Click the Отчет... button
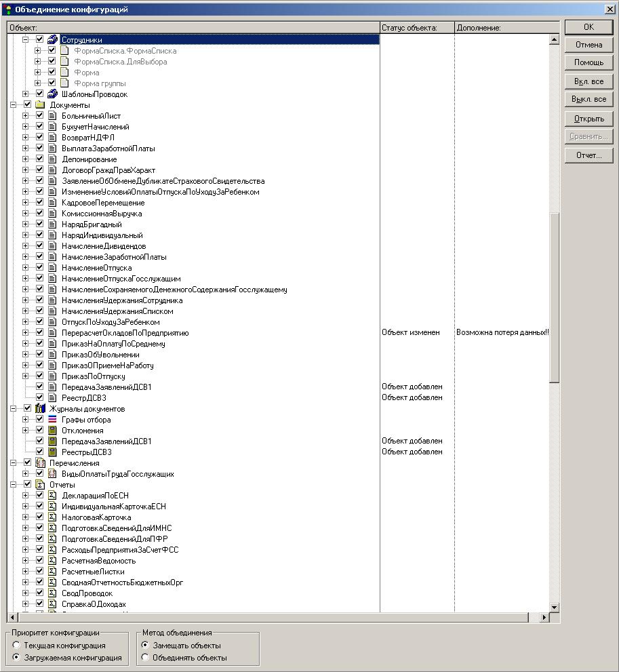This screenshot has height=672, width=619. tap(588, 155)
